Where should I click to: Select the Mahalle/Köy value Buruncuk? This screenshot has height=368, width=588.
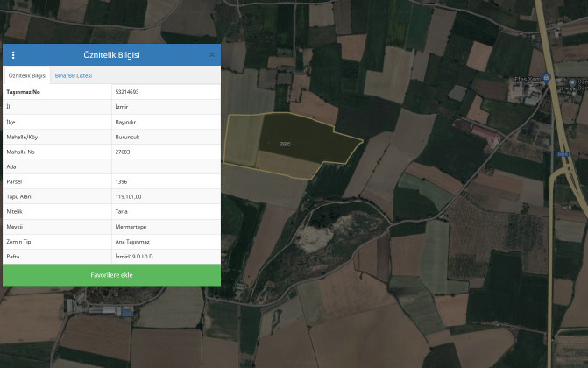128,136
